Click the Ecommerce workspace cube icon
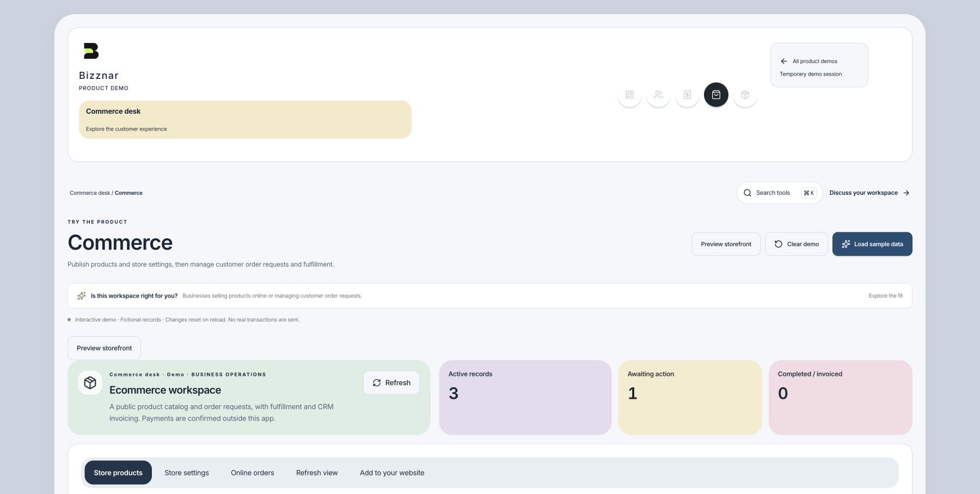Image resolution: width=980 pixels, height=494 pixels. tap(90, 382)
